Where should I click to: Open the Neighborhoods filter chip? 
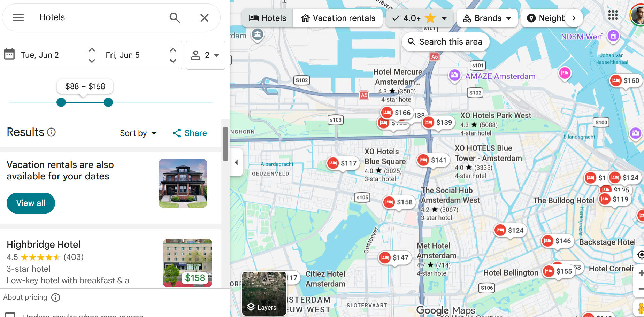tap(546, 18)
